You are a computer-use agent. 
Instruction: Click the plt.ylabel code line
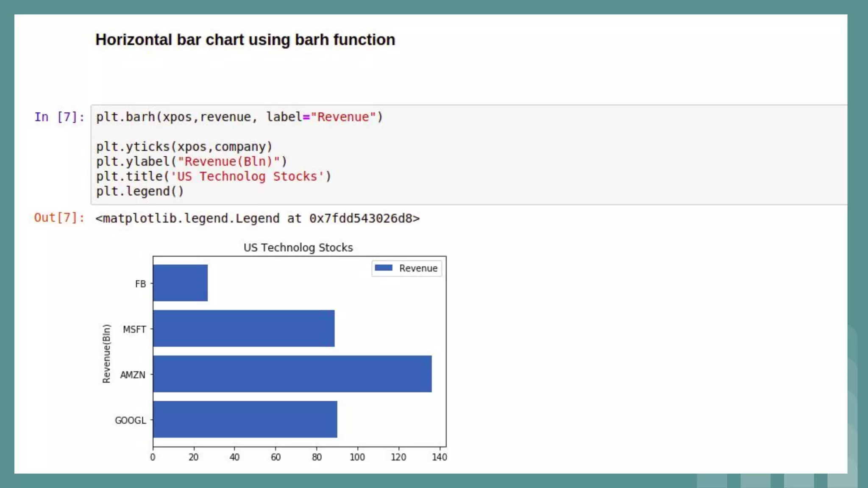tap(192, 161)
